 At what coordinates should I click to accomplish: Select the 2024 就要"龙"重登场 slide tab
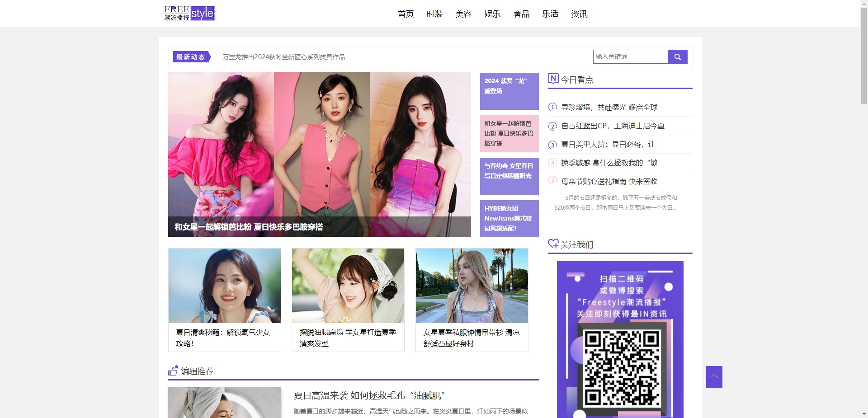(509, 91)
